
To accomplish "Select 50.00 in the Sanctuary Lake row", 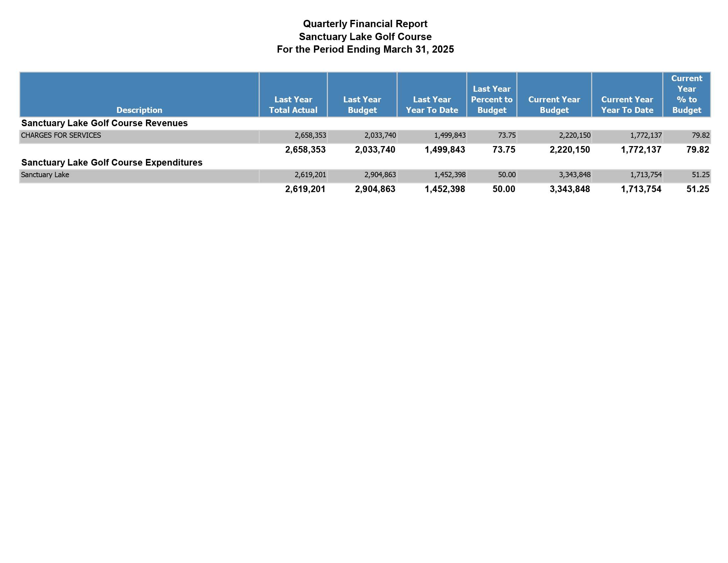I will pos(507,175).
